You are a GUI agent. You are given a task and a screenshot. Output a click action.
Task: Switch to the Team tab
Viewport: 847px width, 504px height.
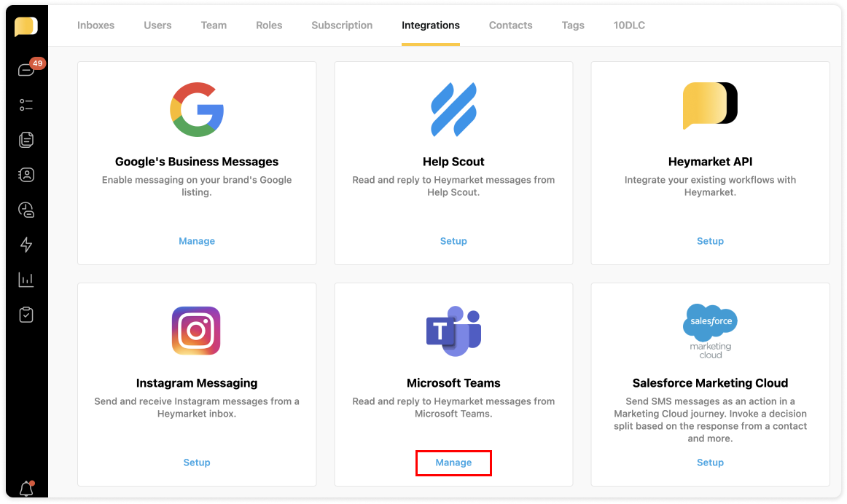[x=214, y=25]
